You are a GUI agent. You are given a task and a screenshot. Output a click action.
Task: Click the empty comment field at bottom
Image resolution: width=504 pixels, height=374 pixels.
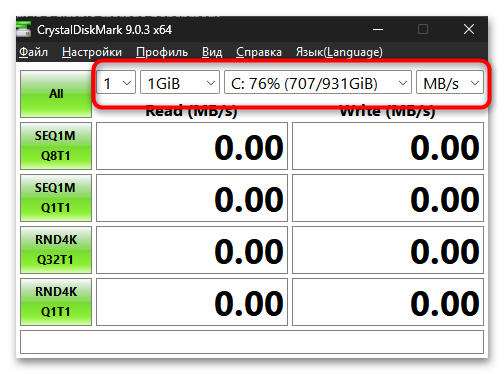252,342
